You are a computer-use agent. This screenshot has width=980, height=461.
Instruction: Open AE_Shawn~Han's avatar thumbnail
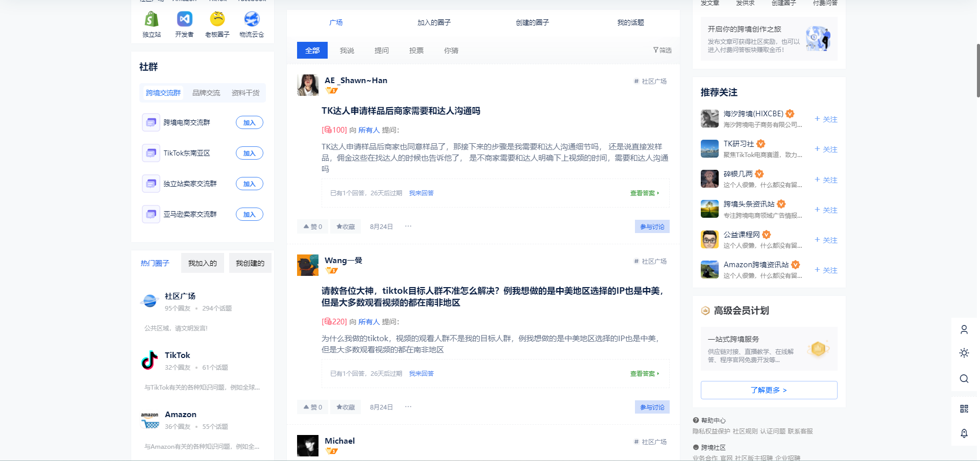pos(308,85)
